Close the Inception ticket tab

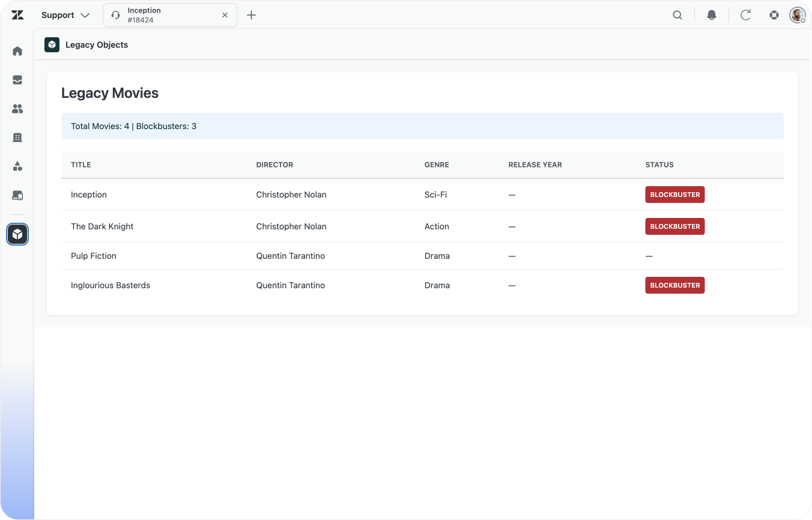(225, 15)
